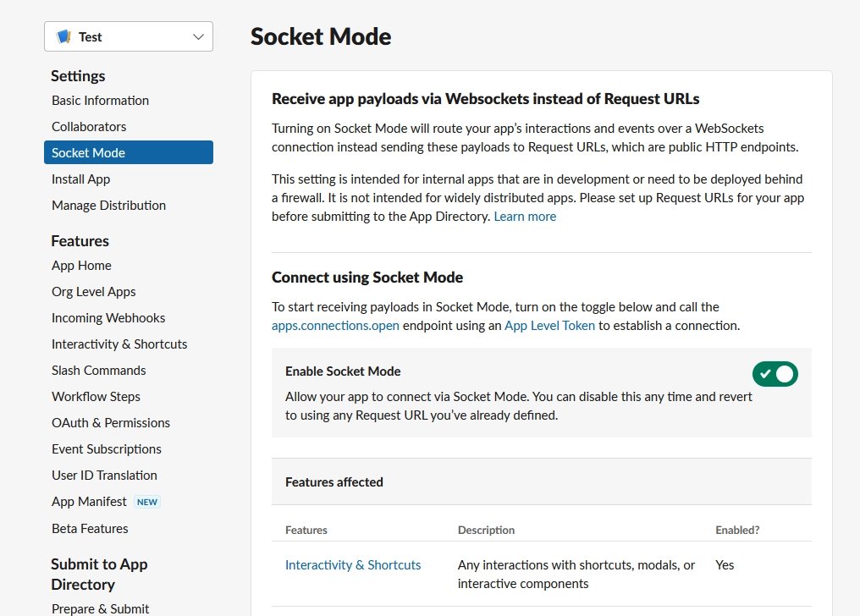Screen dimensions: 860x616
Task: Navigate to Workflow Steps
Action: pyautogui.click(x=96, y=396)
